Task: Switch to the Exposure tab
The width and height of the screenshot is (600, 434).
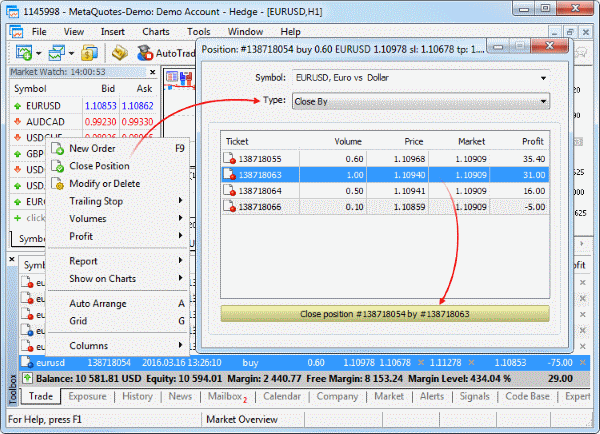Action: [x=87, y=396]
